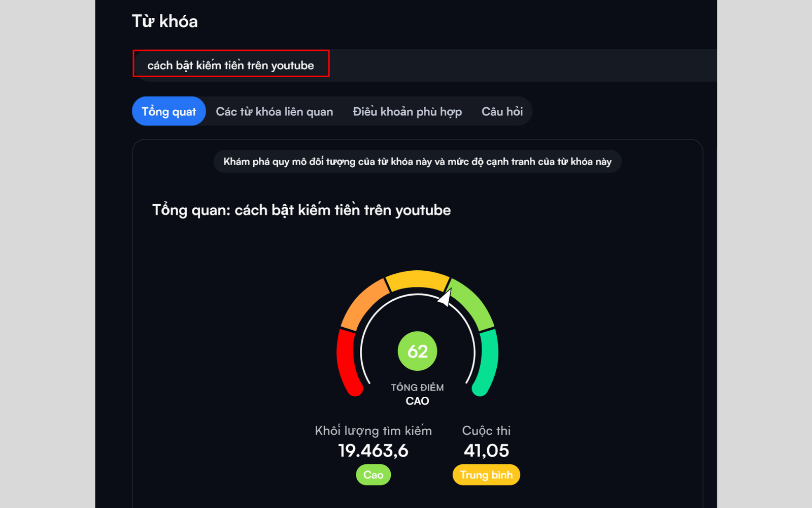The height and width of the screenshot is (508, 812).
Task: Click the teal green gauge segment
Action: click(488, 361)
